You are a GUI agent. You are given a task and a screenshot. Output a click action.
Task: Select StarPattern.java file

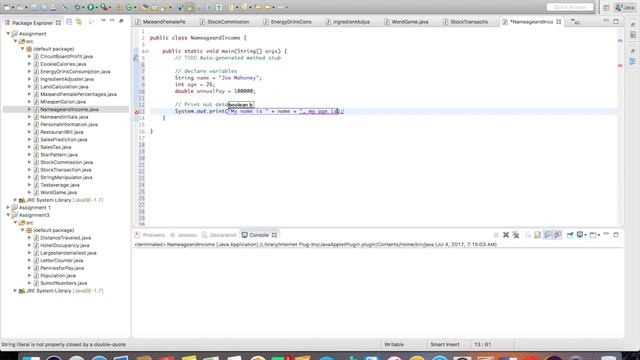(59, 155)
